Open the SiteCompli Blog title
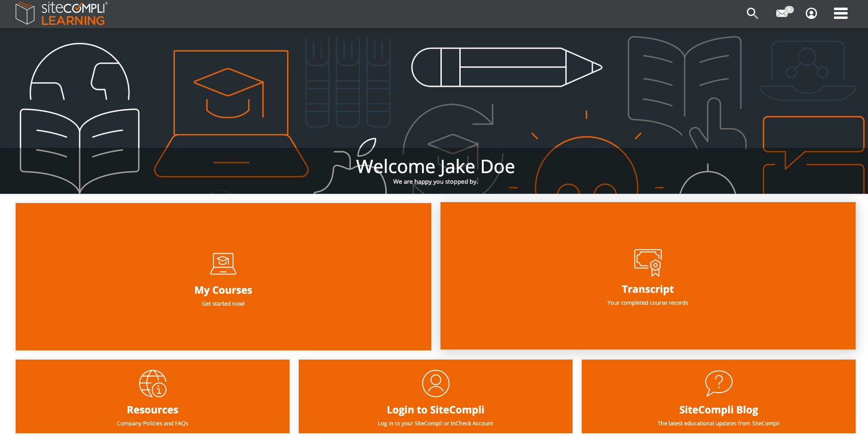868x436 pixels. click(x=719, y=410)
